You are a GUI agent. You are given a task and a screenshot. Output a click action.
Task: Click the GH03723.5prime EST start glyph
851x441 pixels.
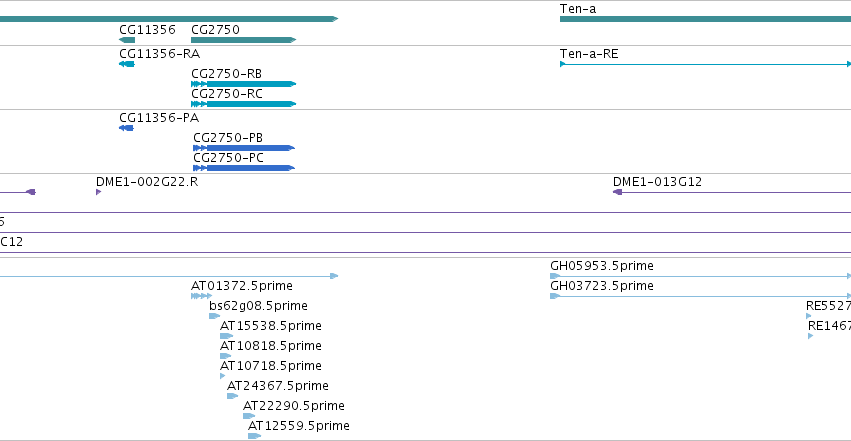pyautogui.click(x=555, y=296)
